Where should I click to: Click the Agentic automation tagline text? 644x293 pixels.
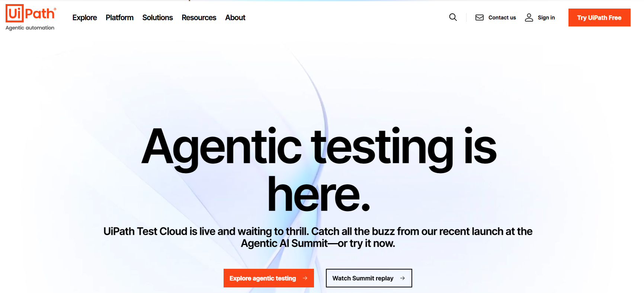[30, 28]
